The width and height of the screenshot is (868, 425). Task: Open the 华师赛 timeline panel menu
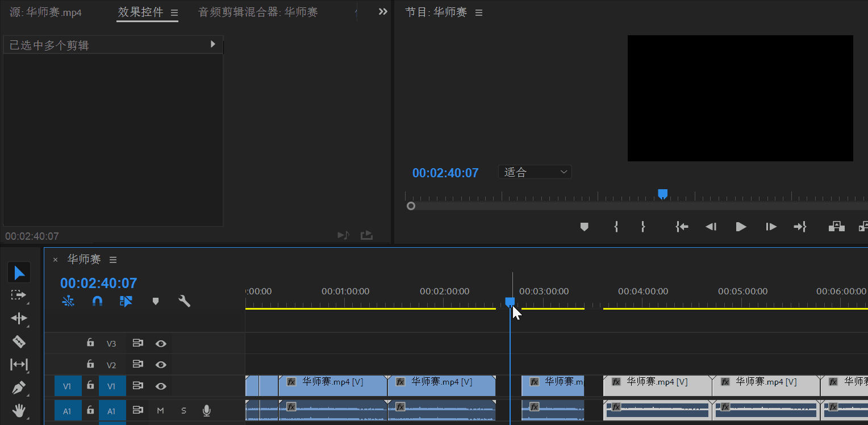(113, 260)
